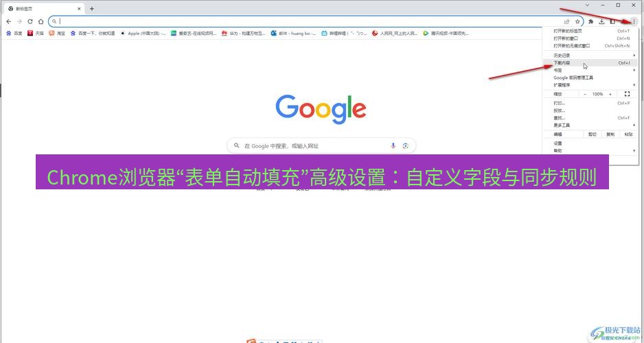Click the Google search box
644x343 pixels.
[x=321, y=145]
